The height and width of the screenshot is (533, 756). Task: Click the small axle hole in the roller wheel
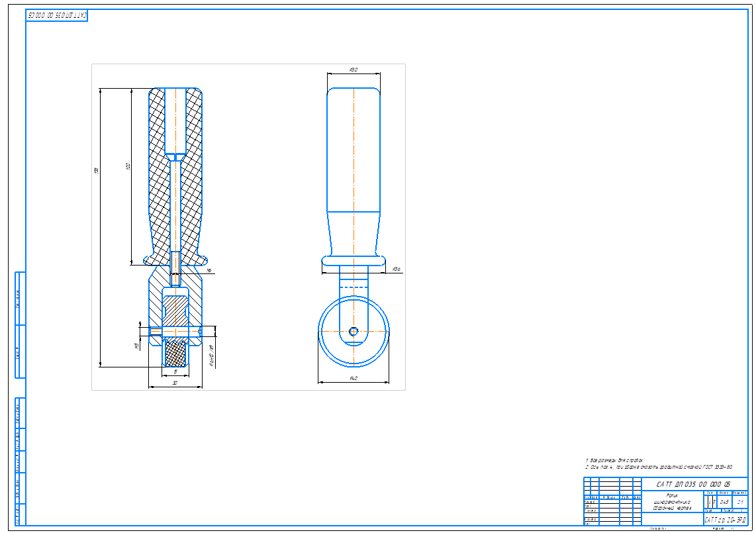point(354,331)
